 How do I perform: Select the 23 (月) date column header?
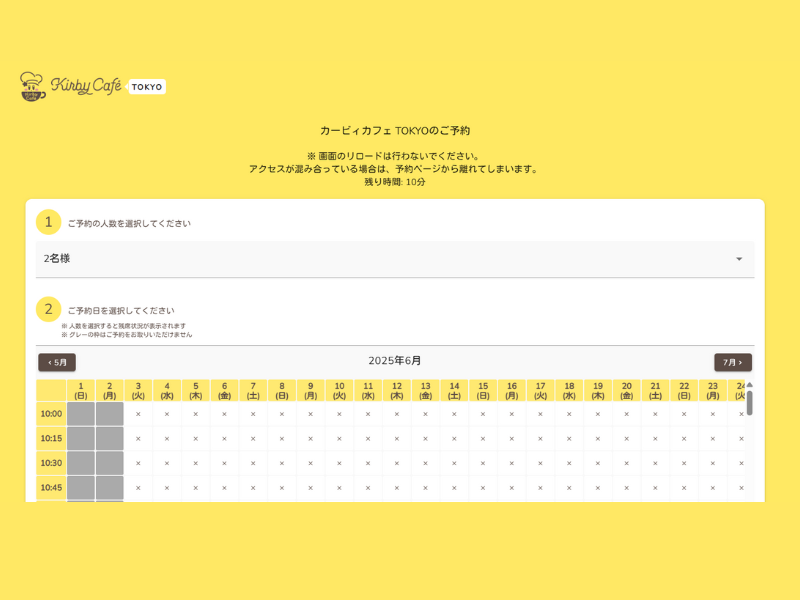coord(713,391)
